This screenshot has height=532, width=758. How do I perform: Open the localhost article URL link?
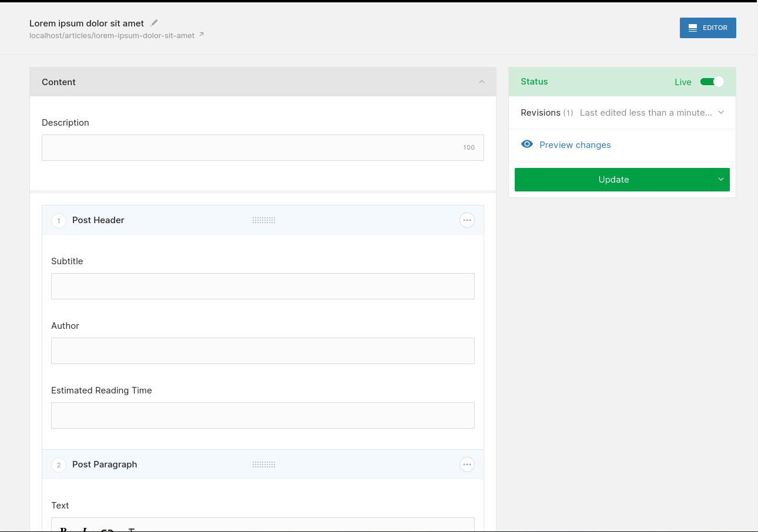(112, 35)
